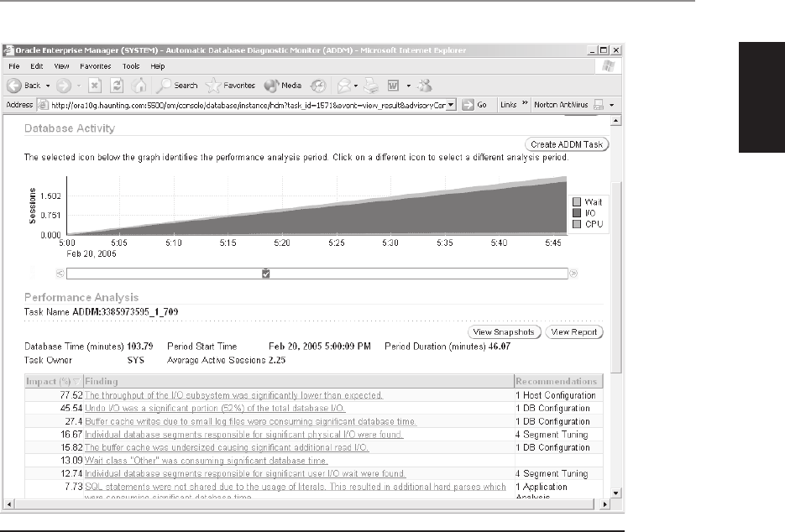Click the Create ADDM Task button

[x=567, y=144]
